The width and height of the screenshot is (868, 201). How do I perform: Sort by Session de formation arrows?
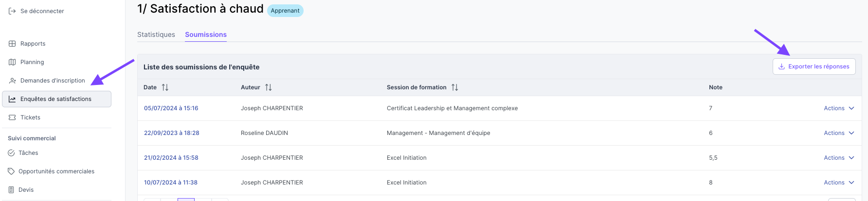tap(454, 87)
